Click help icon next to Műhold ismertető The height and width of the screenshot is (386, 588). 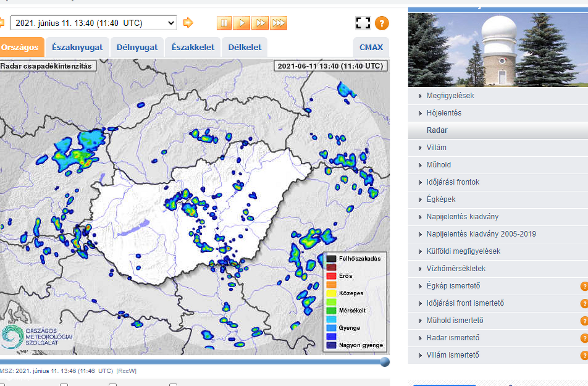click(x=584, y=321)
